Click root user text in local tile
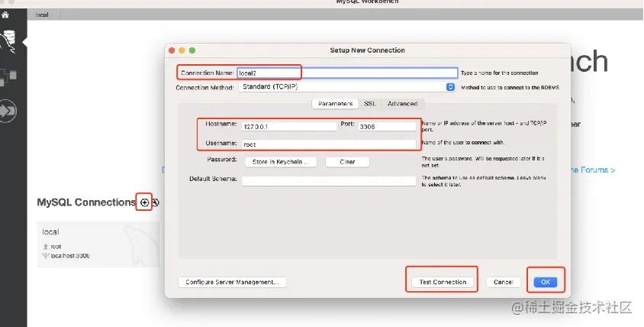644x327 pixels. click(x=56, y=246)
